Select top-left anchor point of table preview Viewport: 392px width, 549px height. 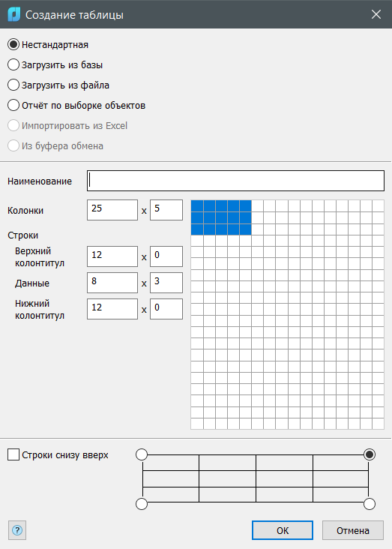click(142, 454)
